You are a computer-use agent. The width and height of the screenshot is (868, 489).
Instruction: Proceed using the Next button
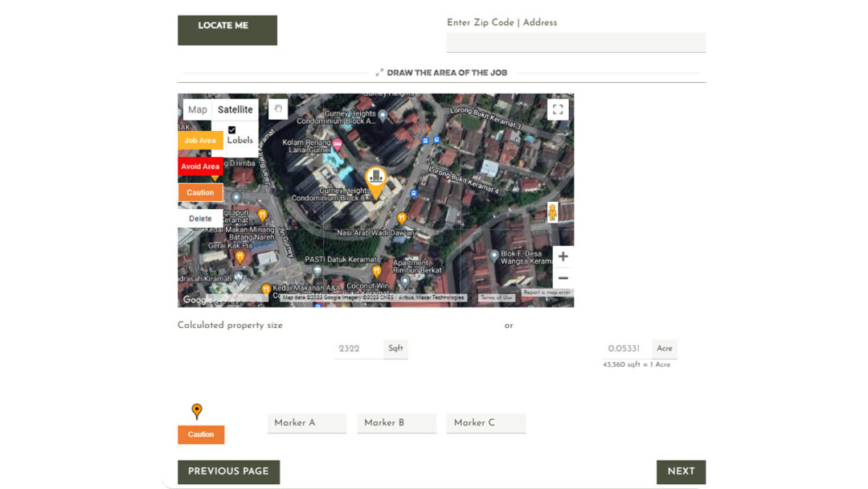click(681, 471)
